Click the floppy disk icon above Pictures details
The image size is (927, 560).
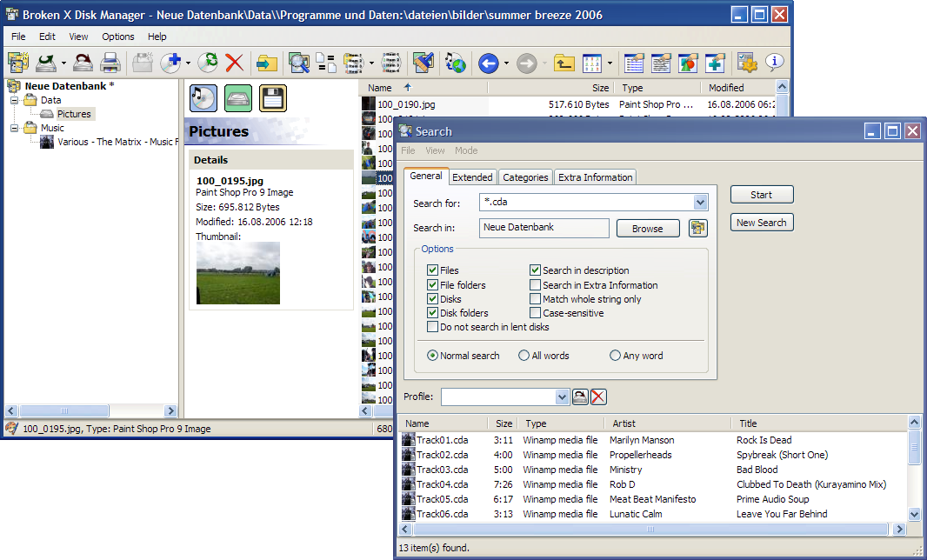point(272,97)
